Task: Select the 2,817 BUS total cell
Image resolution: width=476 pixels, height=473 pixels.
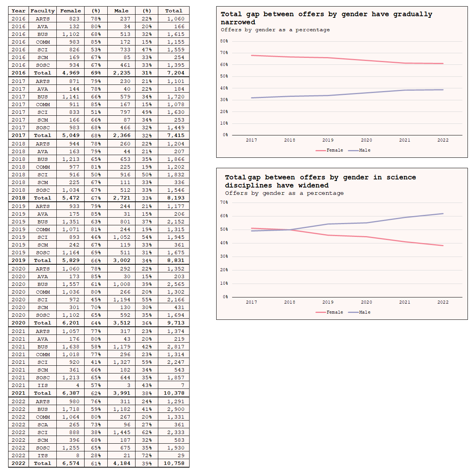Action: pyautogui.click(x=174, y=347)
